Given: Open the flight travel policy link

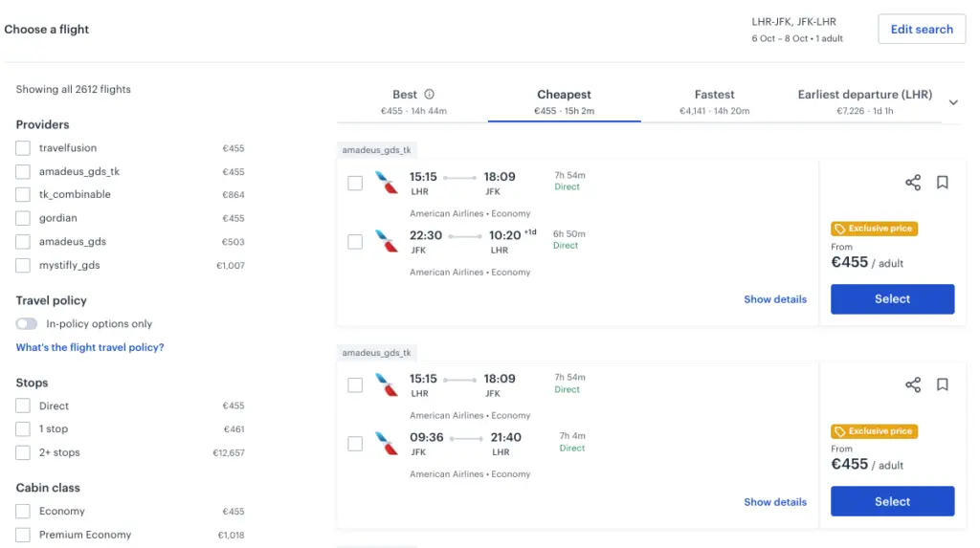Looking at the screenshot, I should (90, 348).
